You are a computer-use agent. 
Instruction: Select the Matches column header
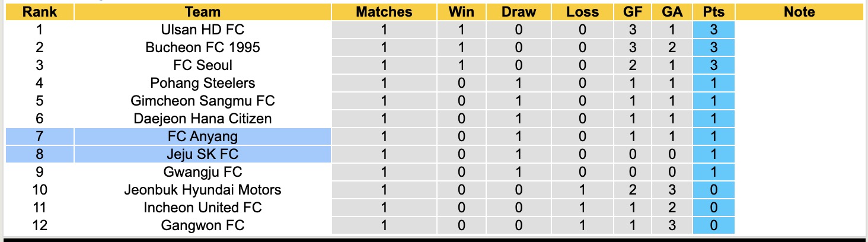[x=384, y=12]
